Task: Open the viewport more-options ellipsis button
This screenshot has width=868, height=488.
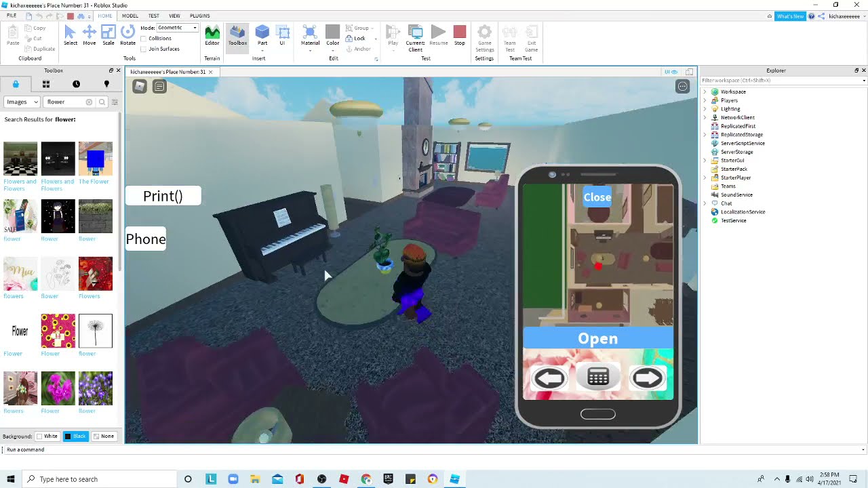Action: [x=682, y=86]
